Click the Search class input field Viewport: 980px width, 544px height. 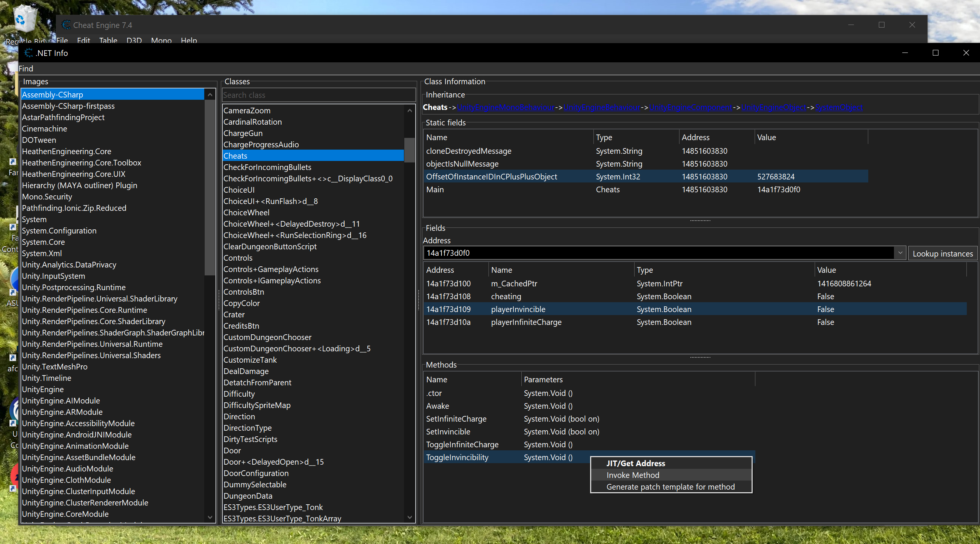tap(318, 95)
